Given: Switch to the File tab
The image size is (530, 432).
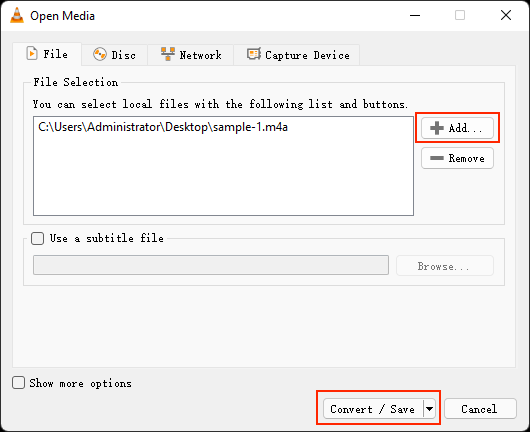Looking at the screenshot, I should 47,54.
